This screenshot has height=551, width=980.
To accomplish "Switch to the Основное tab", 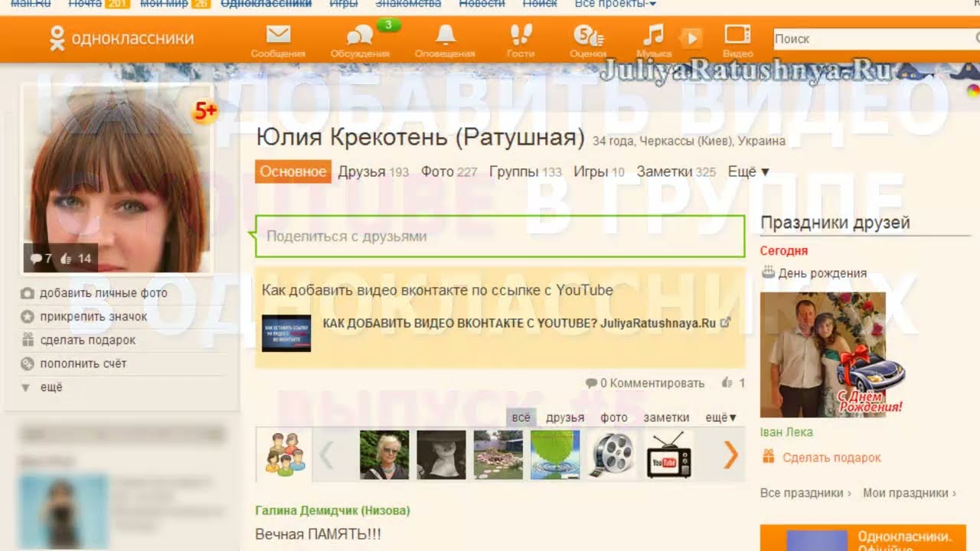I will [x=293, y=172].
